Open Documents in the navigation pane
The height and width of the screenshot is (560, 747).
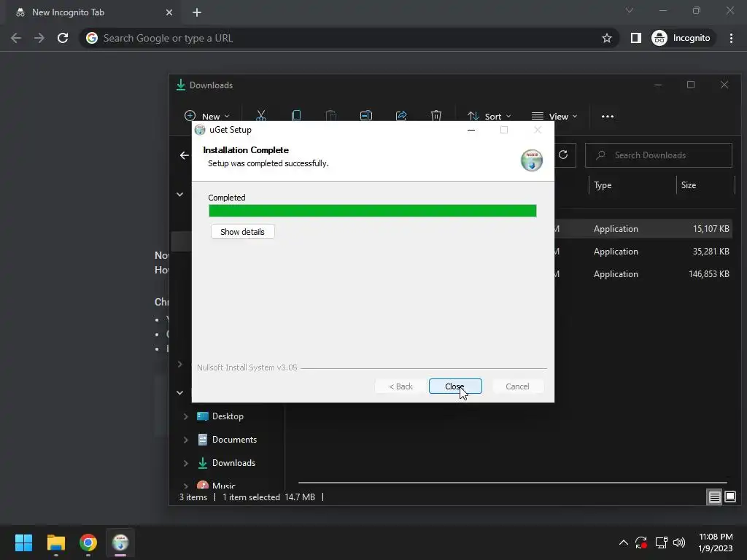coord(234,440)
